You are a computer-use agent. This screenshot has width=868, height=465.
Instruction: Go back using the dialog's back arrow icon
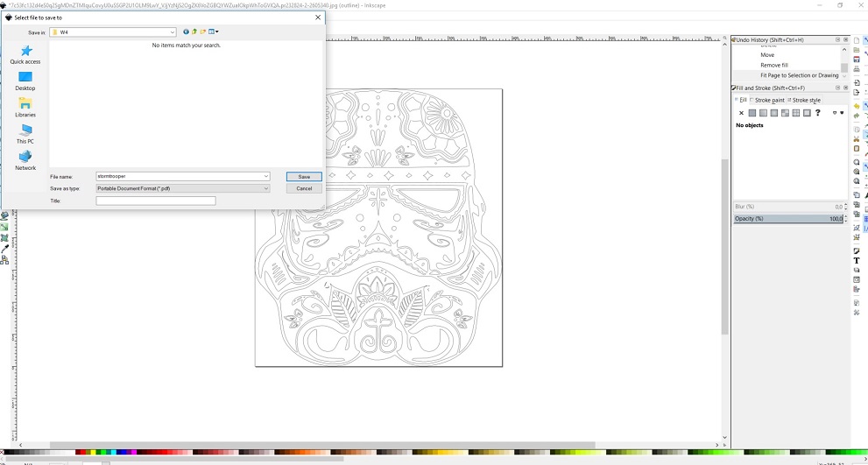click(186, 32)
